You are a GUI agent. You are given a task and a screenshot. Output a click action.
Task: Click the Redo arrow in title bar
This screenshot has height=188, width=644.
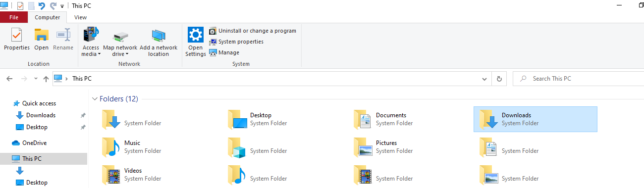pos(53,6)
